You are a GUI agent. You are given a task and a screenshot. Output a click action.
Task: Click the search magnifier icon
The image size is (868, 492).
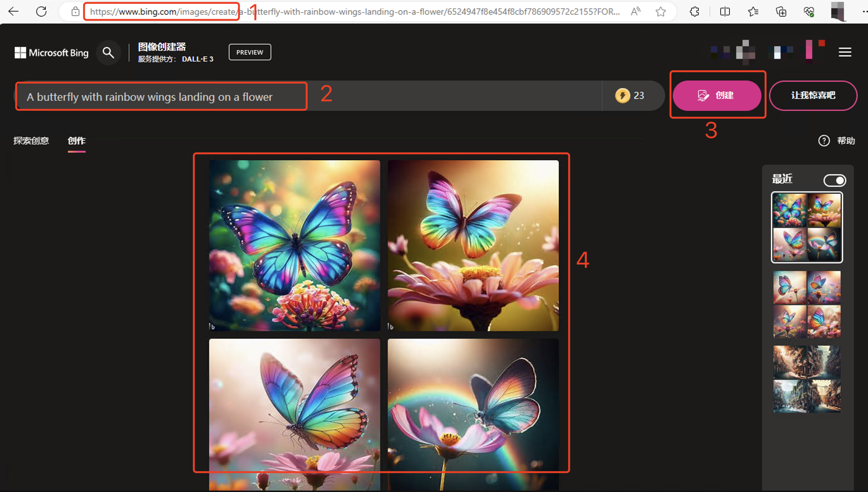tap(107, 53)
